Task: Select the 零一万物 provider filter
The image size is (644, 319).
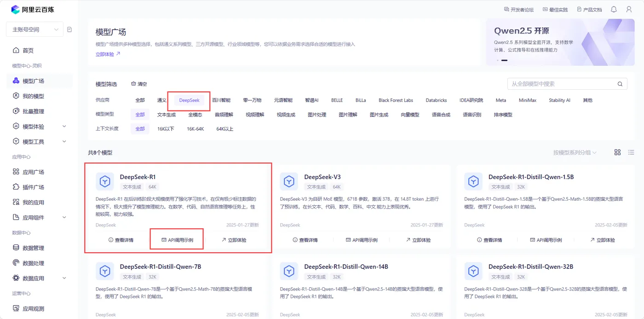Action: pos(252,100)
